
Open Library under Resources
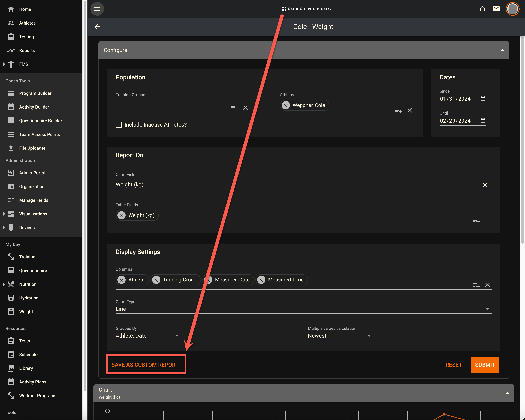pos(41,368)
